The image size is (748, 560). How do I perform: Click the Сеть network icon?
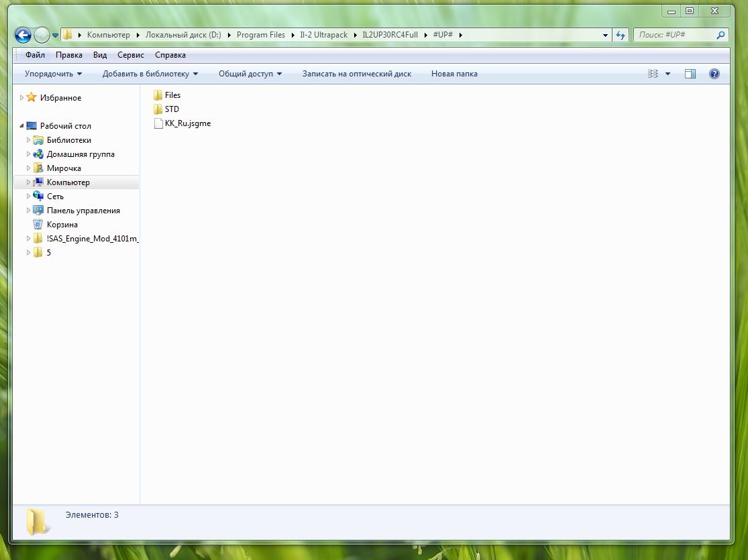[38, 196]
